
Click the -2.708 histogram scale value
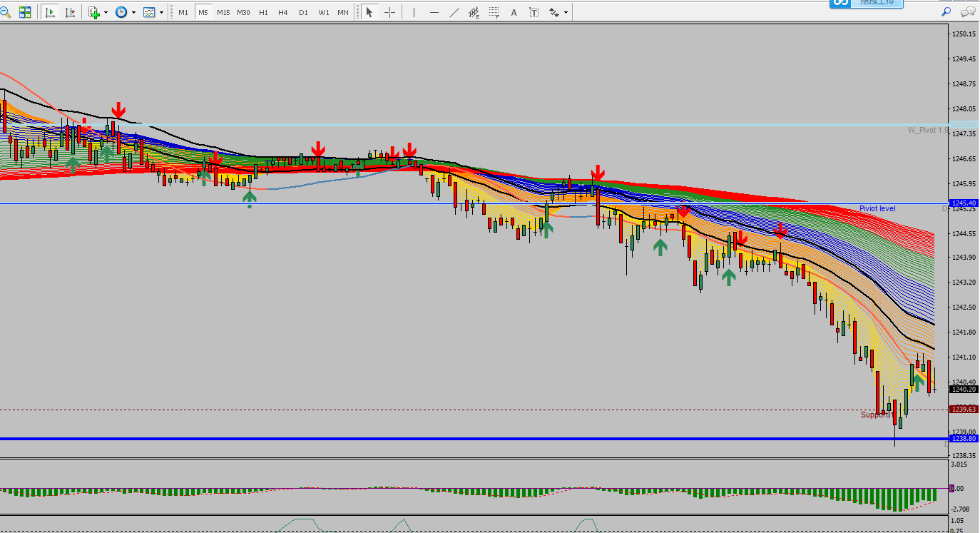click(x=961, y=509)
